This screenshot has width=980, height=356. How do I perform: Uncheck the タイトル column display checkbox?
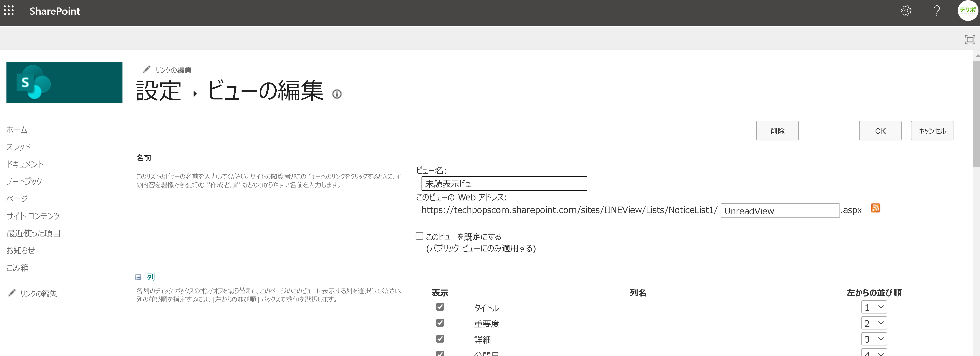click(x=440, y=307)
